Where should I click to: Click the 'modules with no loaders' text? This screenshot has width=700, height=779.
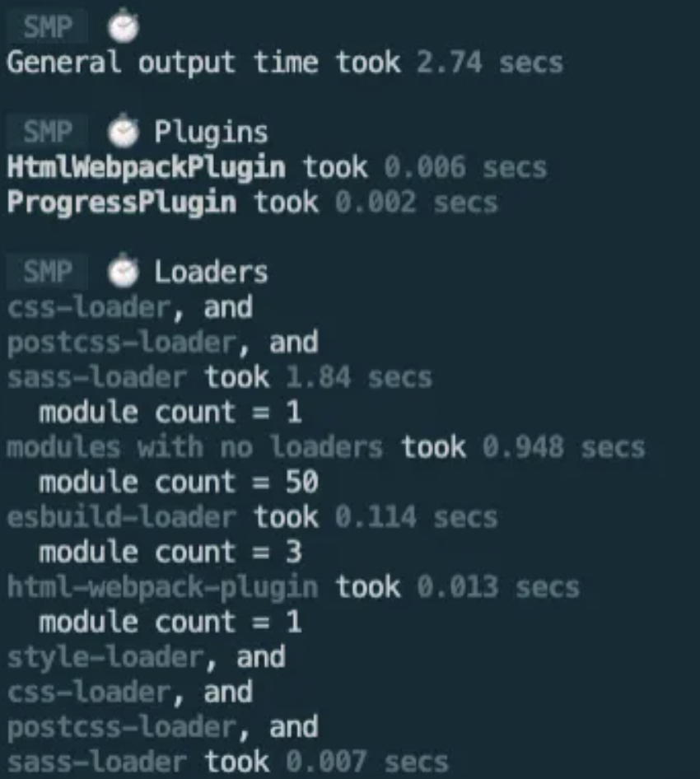[194, 447]
